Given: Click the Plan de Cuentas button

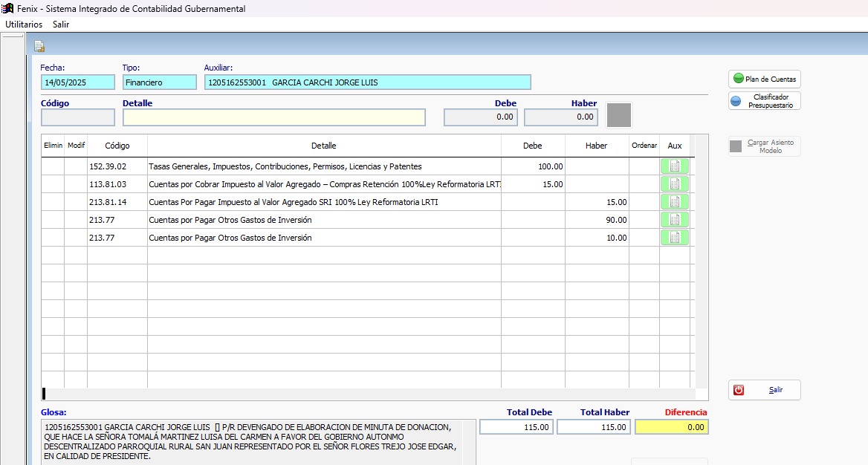Looking at the screenshot, I should click(764, 79).
